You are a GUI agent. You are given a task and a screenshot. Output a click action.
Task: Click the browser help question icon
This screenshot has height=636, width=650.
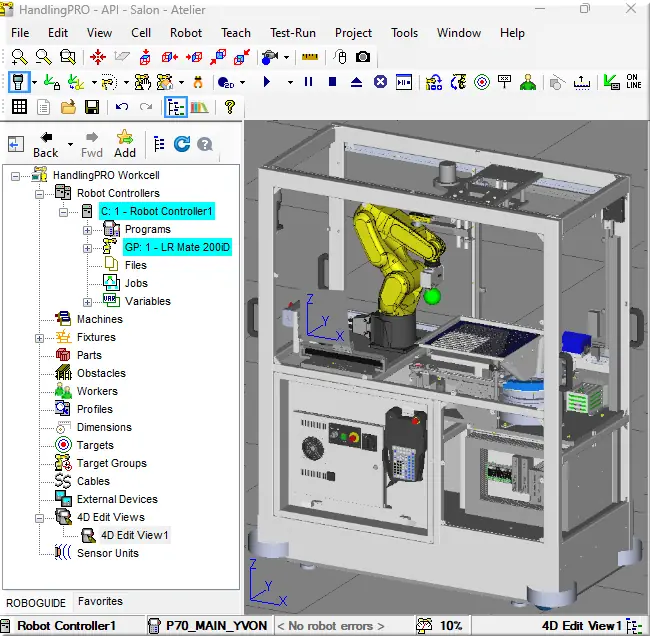pos(205,144)
